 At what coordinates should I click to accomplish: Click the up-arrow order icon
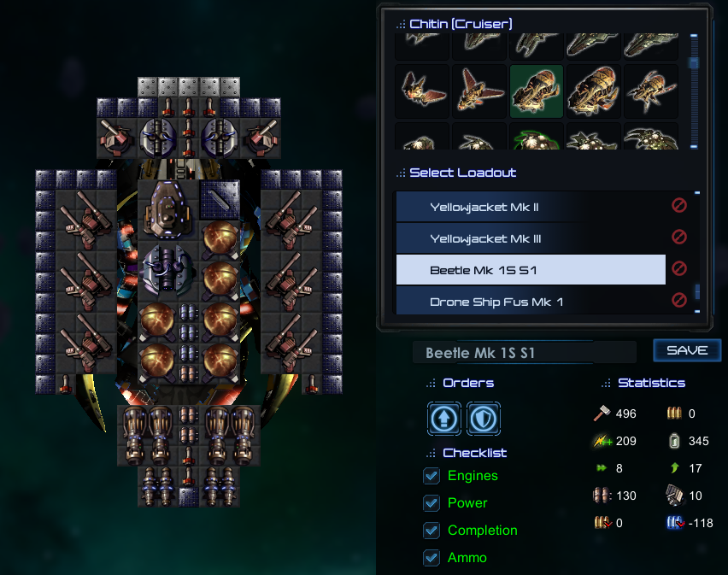[443, 419]
